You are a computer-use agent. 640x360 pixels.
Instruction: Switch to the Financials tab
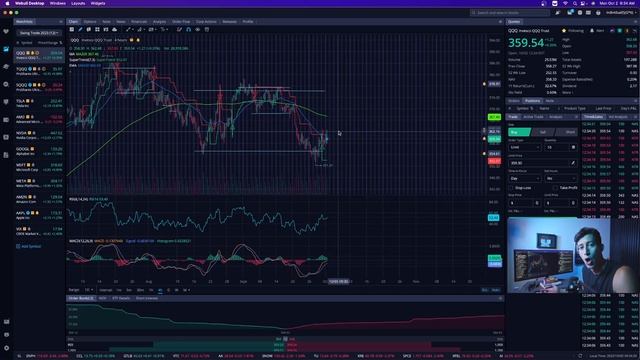[139, 22]
